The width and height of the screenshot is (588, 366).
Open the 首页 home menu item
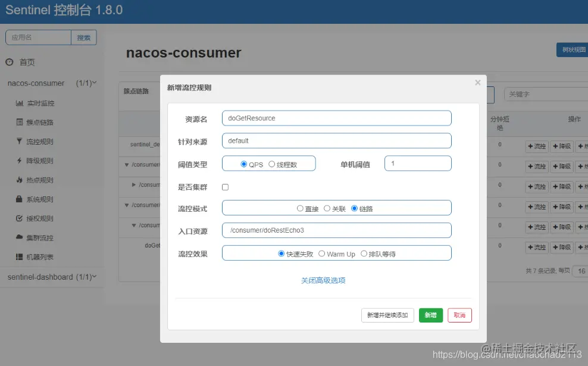pos(23,62)
